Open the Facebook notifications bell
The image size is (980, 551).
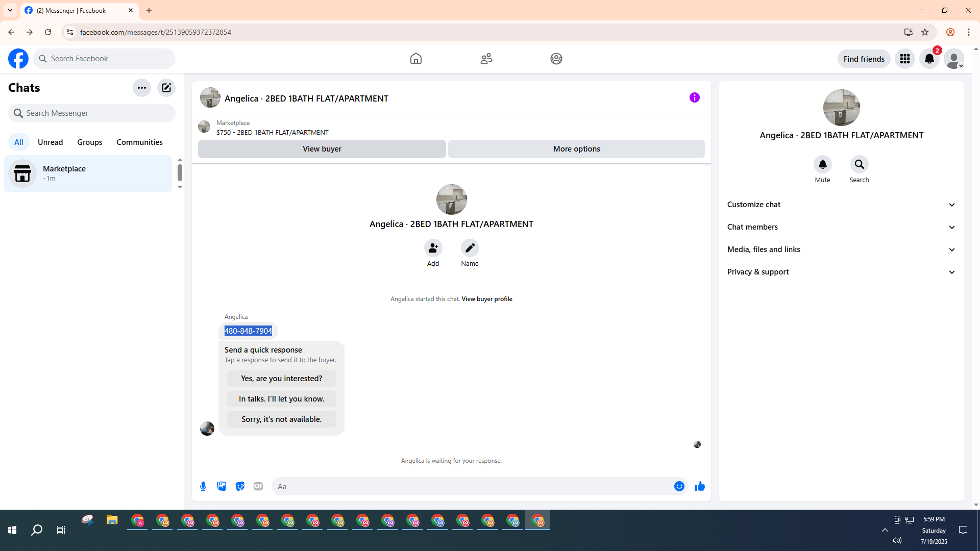pyautogui.click(x=929, y=59)
